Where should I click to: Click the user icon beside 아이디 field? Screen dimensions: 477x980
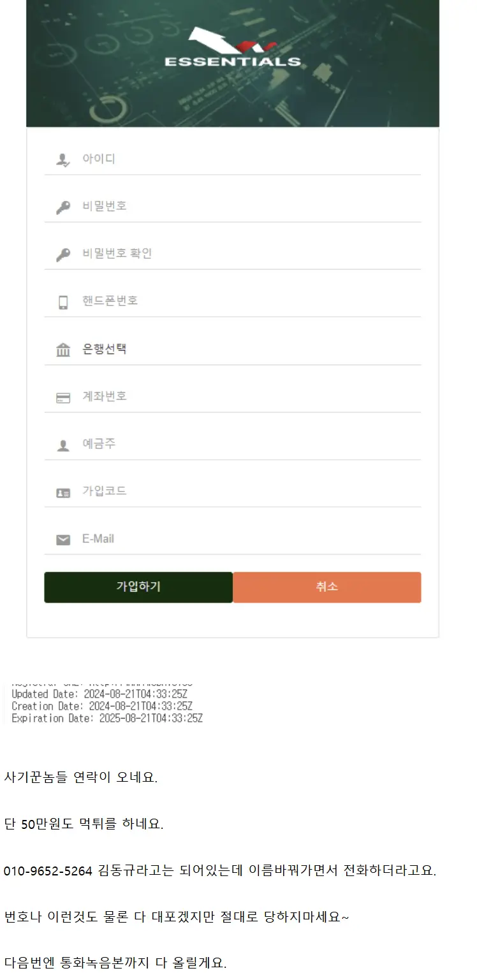[63, 160]
